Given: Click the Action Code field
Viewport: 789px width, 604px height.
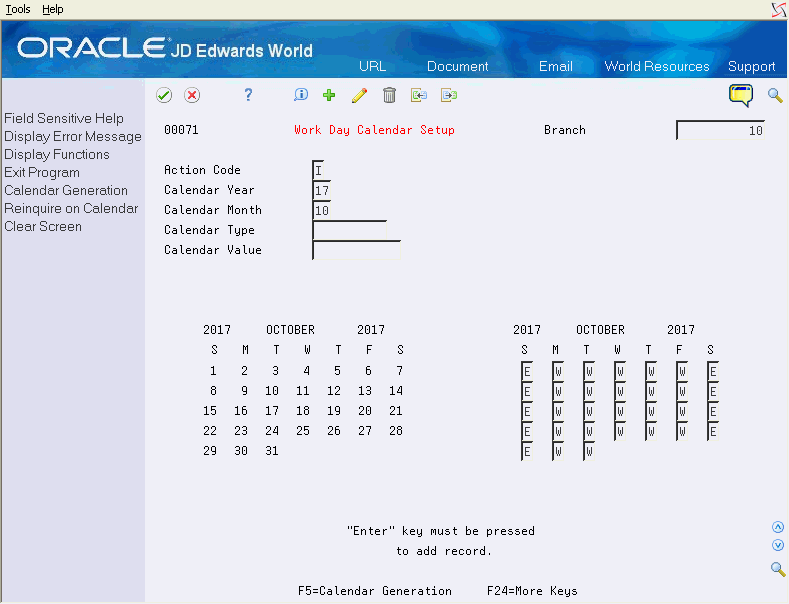Looking at the screenshot, I should [x=318, y=170].
